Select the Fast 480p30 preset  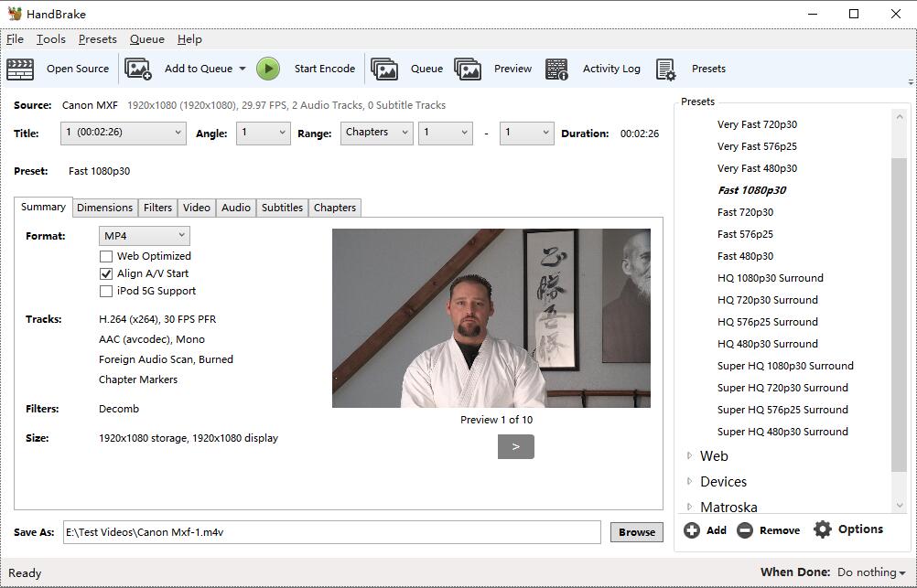(x=745, y=256)
